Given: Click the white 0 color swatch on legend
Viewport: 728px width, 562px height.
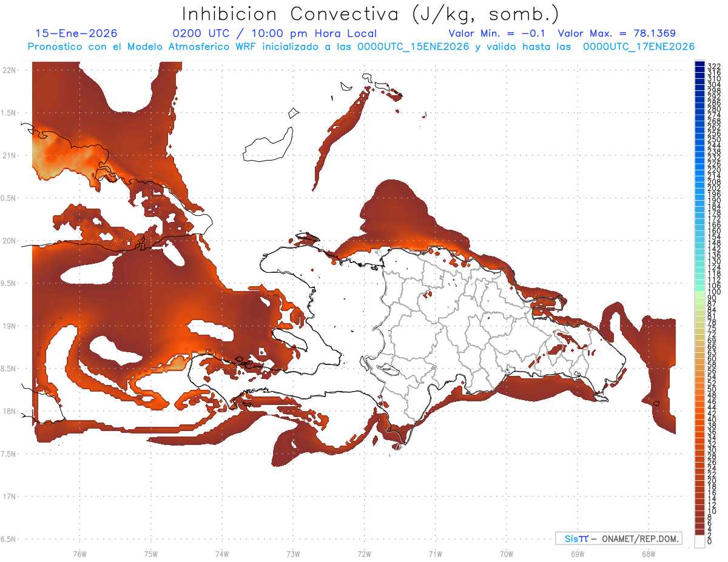Looking at the screenshot, I should pos(699,542).
